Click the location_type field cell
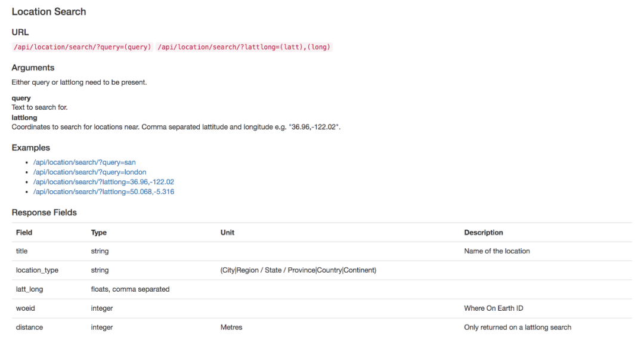This screenshot has height=343, width=644. point(37,270)
